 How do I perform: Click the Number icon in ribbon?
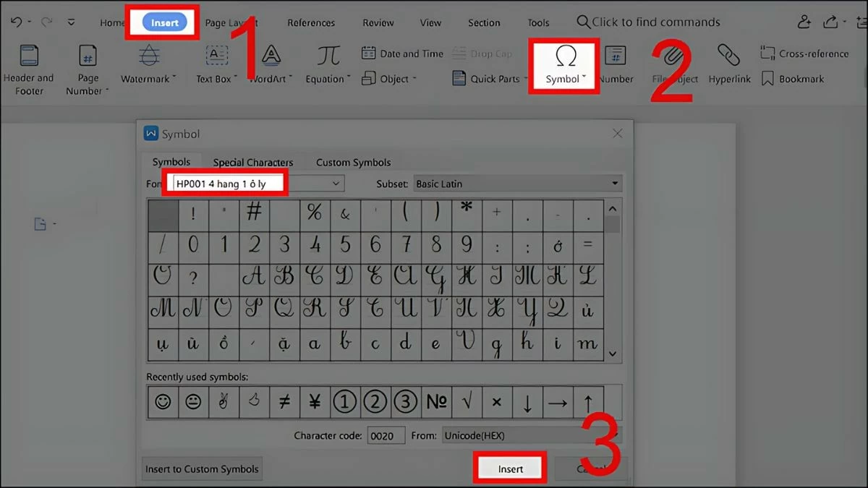click(x=616, y=56)
